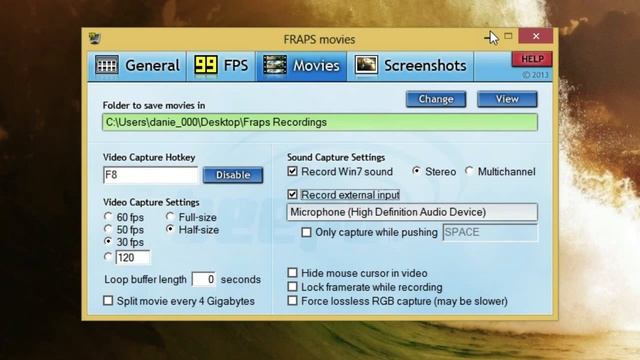Viewport: 640px width, 360px height.
Task: Click the custom fps field showing 120
Action: pos(133,258)
